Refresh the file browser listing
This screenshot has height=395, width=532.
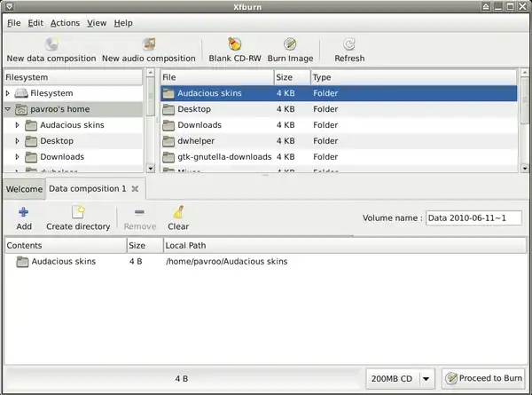click(x=349, y=43)
